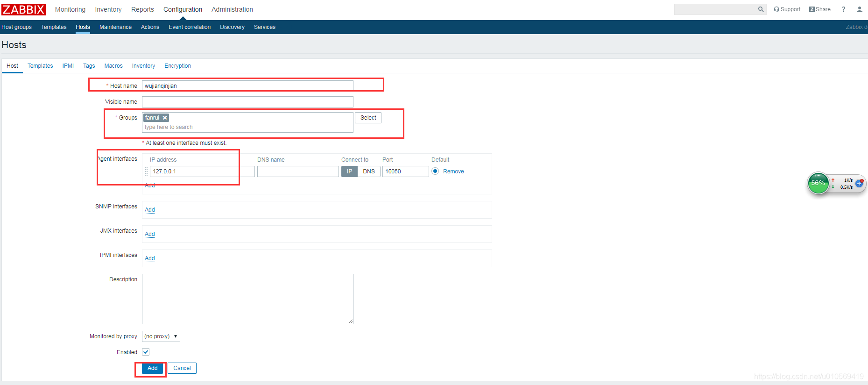Remove the fanrui group tag
Viewport: 868px width, 385px height.
165,118
